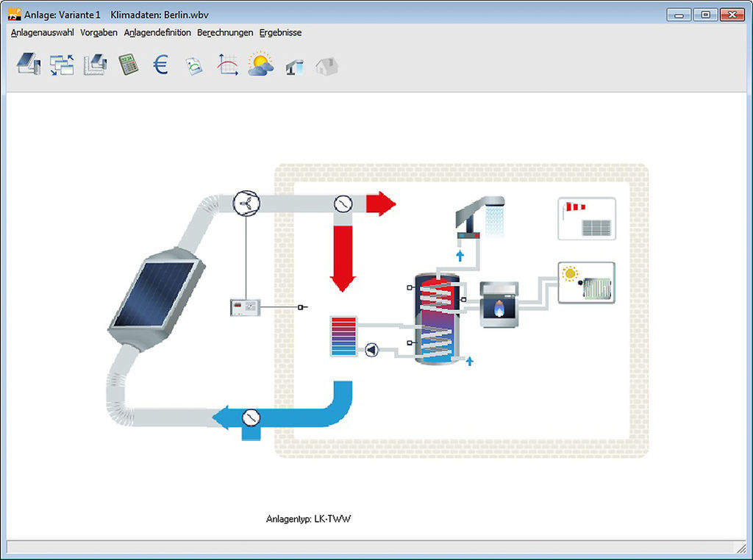
Task: Select the solar air collector in diagram
Action: (156, 299)
